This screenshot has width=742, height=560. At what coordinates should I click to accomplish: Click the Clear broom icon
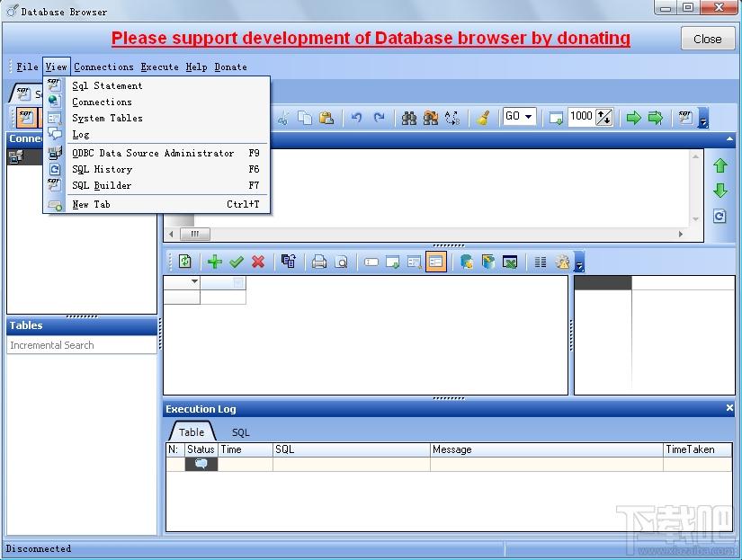(483, 118)
